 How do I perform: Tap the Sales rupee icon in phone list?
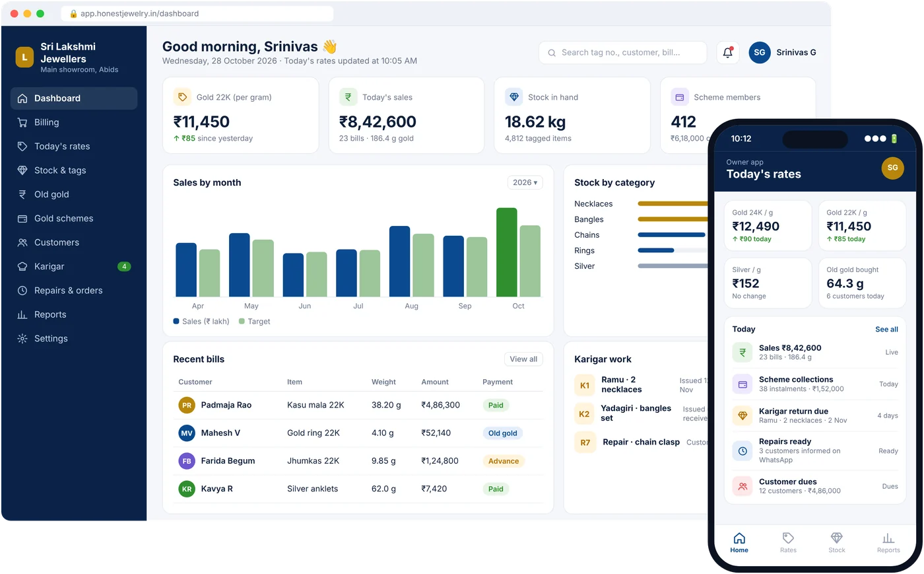pos(742,352)
